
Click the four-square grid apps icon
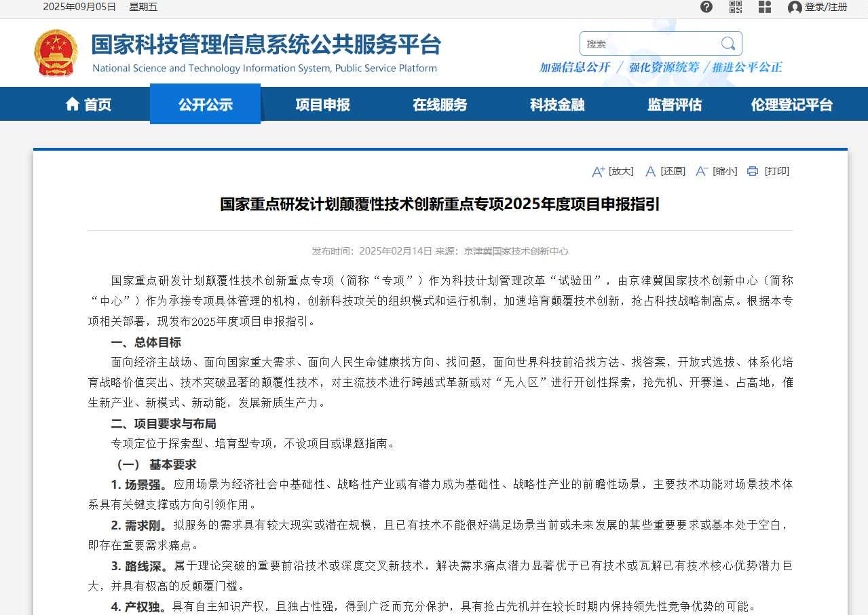[x=765, y=7]
